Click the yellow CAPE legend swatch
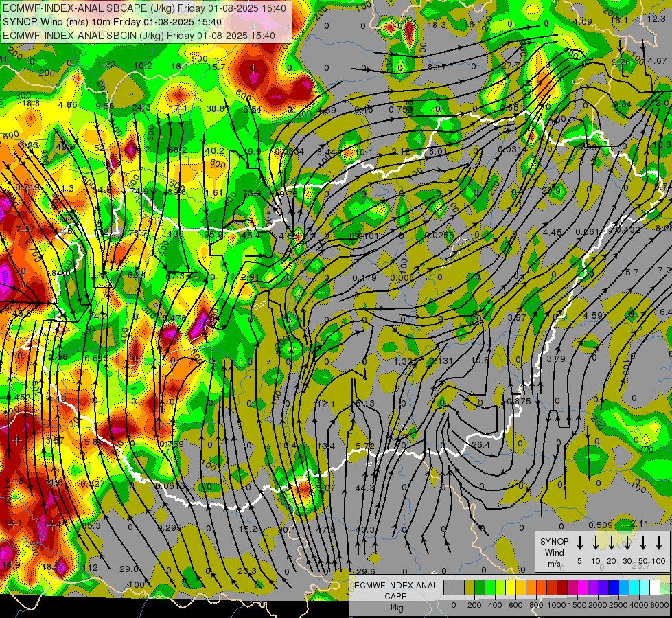Viewport: 672px width, 618px height. [x=511, y=587]
